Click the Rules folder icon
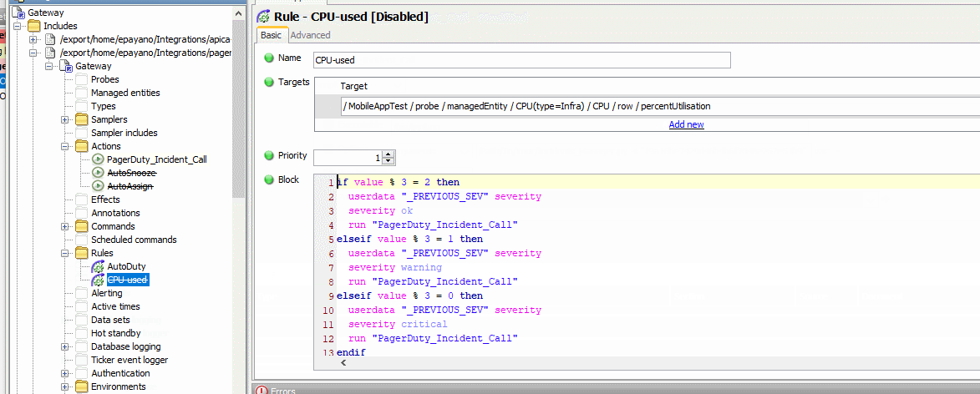This screenshot has width=980, height=394. pos(81,253)
